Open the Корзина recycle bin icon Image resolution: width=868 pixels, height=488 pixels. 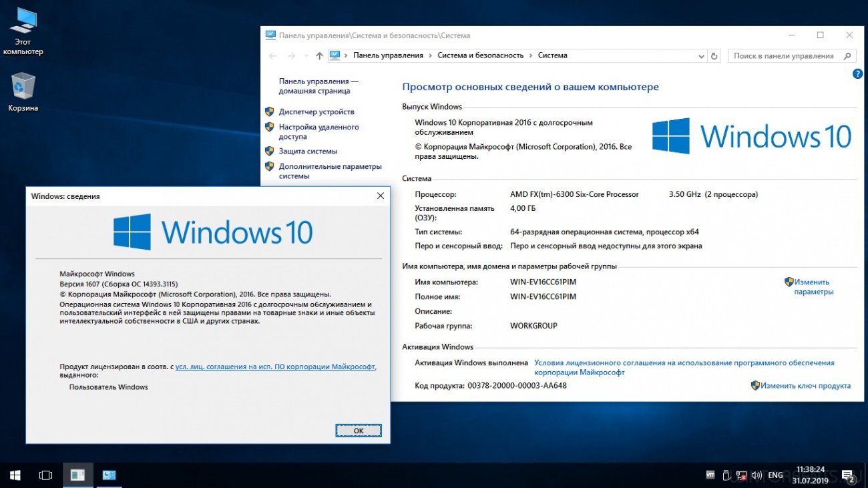(x=23, y=92)
